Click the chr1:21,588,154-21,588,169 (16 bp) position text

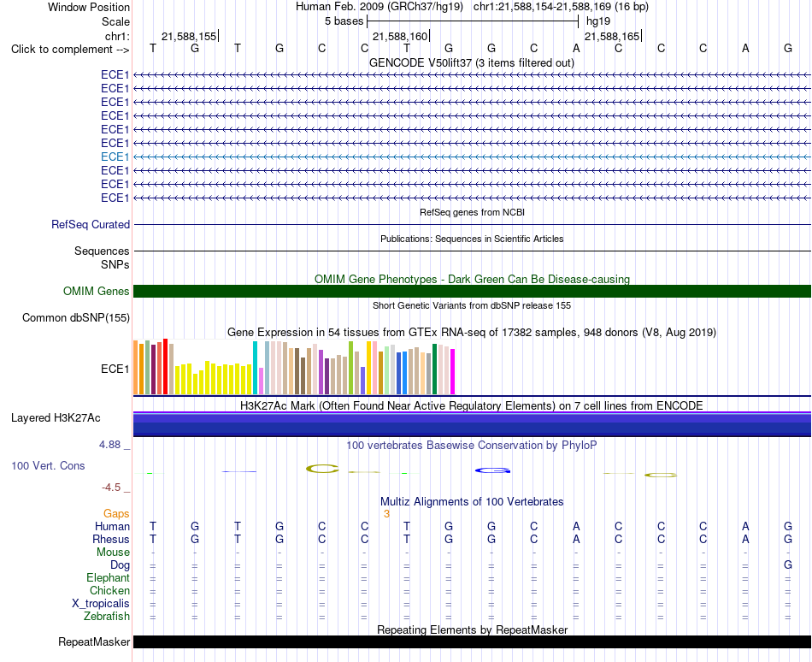pyautogui.click(x=561, y=7)
